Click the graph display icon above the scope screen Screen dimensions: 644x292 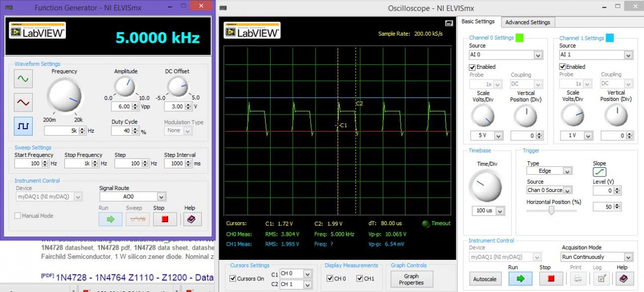[449, 23]
